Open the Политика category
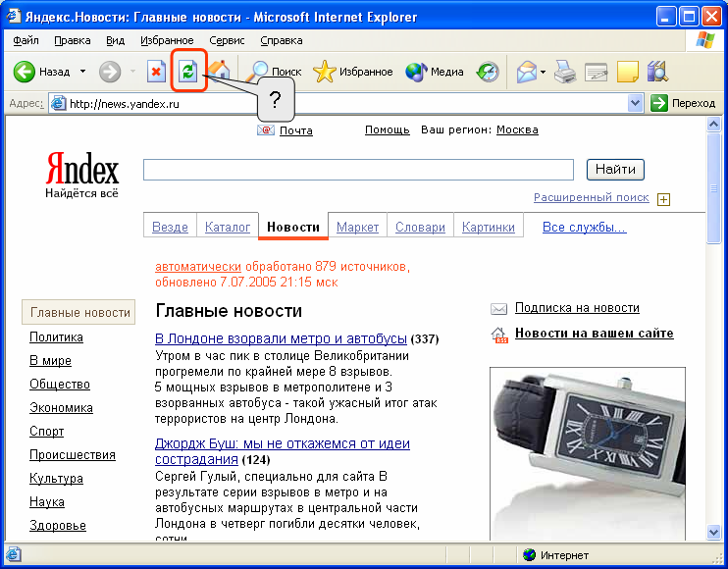 pyautogui.click(x=56, y=336)
